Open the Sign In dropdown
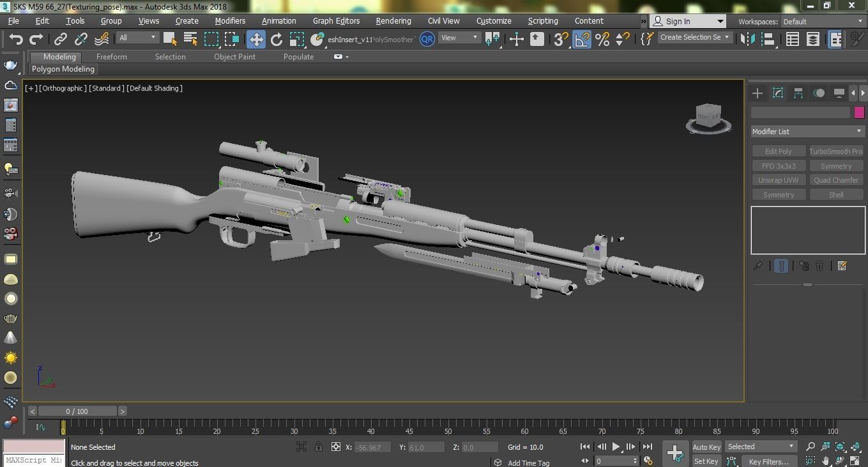 (x=688, y=21)
